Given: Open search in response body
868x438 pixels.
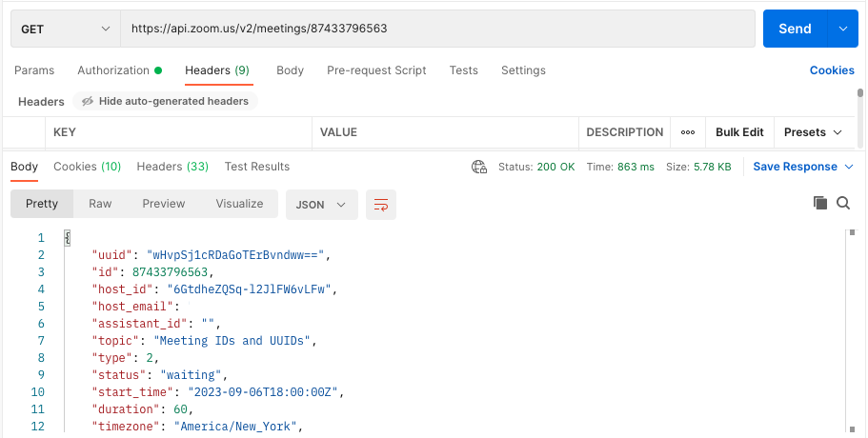Looking at the screenshot, I should click(x=843, y=203).
